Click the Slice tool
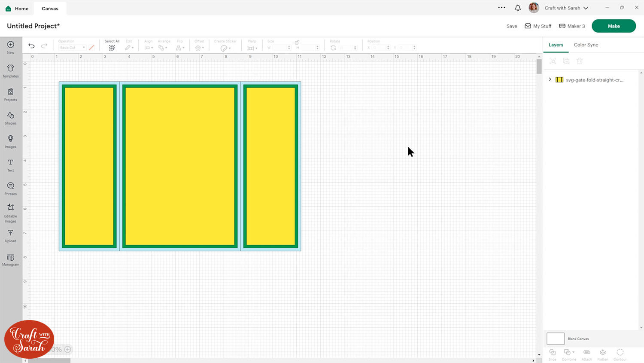Screen dimensions: 644x363 tap(553, 354)
